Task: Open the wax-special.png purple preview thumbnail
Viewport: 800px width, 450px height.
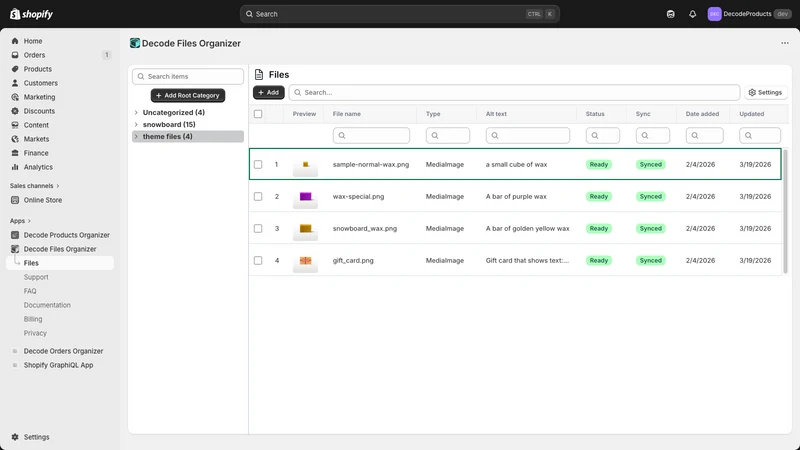Action: (305, 197)
